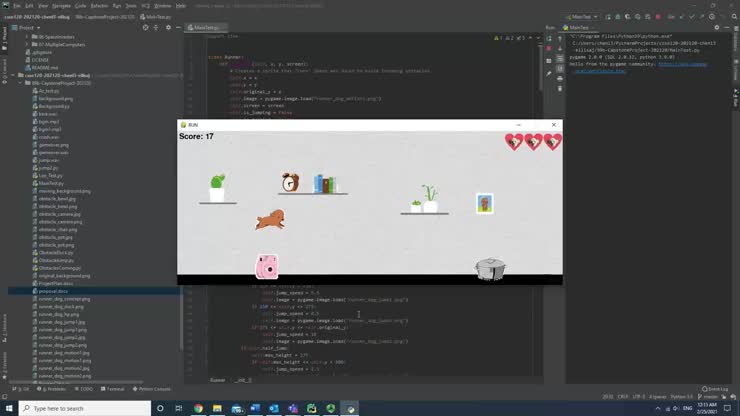740x416 pixels.
Task: Collapse the 99b-CapstoneProject folder
Action: click(x=20, y=83)
